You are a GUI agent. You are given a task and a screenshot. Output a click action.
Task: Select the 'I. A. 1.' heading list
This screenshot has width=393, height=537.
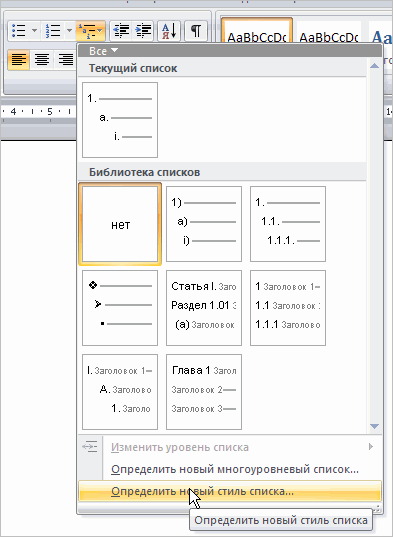tap(120, 392)
